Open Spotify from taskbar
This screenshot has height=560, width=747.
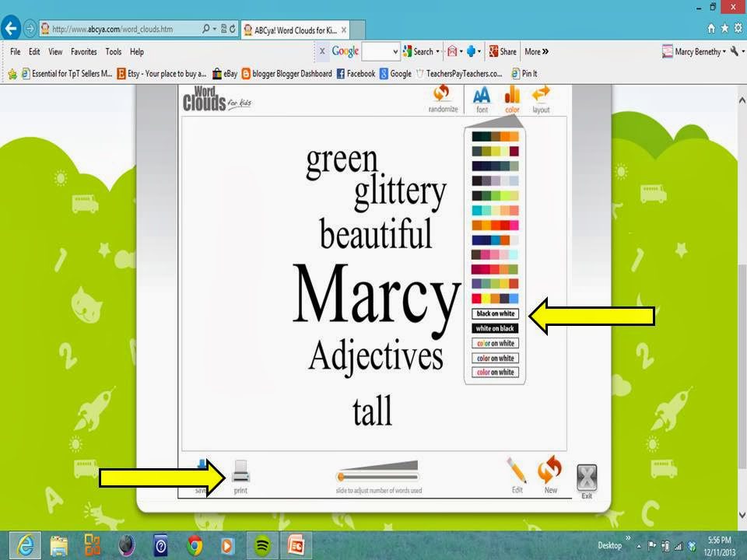(262, 546)
